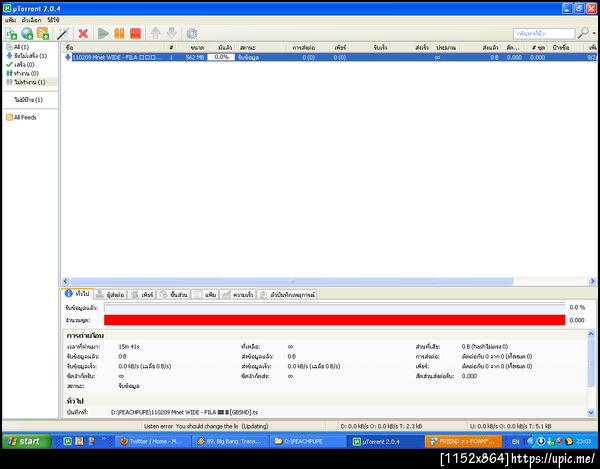Switch to the Trackers tab
600x469 pixels.
110,295
